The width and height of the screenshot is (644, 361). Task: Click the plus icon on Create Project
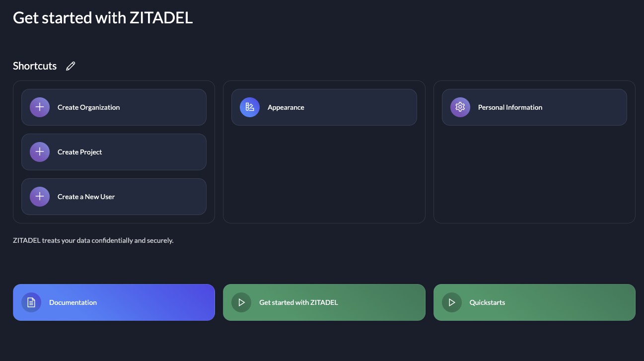(x=39, y=151)
